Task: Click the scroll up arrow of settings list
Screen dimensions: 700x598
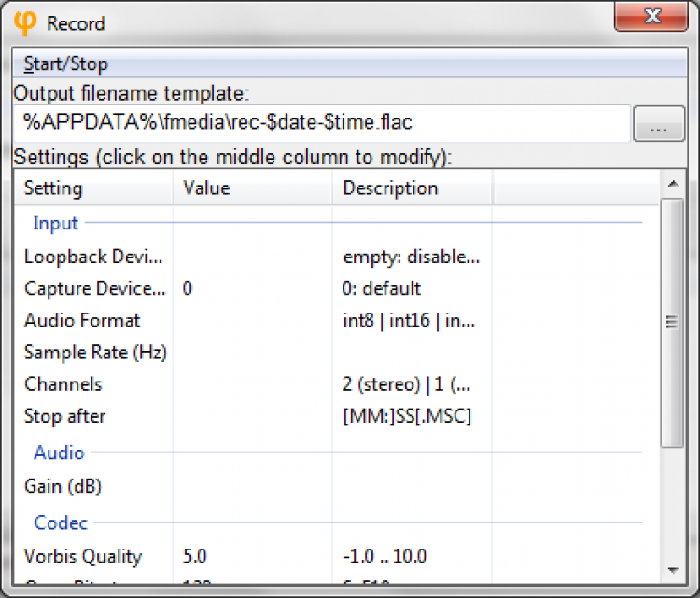Action: click(671, 181)
